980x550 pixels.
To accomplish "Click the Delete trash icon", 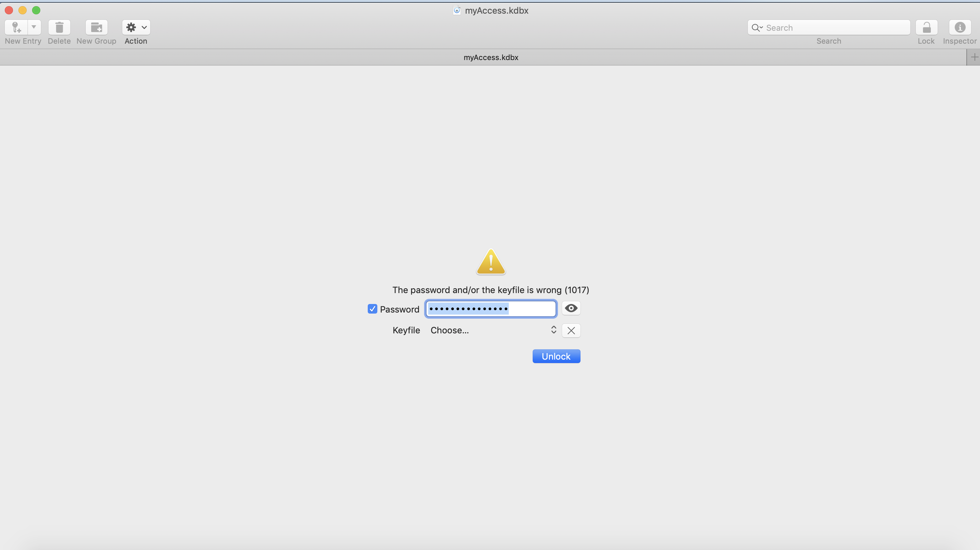I will (59, 27).
